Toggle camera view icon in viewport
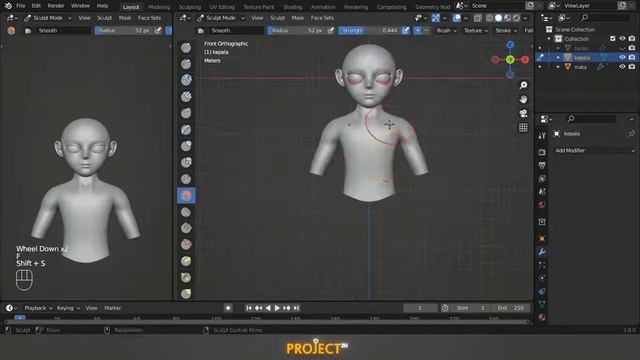Image resolution: width=640 pixels, height=360 pixels. [x=523, y=113]
